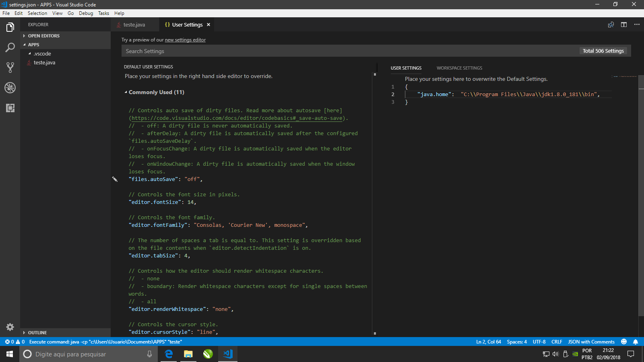Open the green round app on taskbar
The image size is (644, 362).
tap(208, 354)
